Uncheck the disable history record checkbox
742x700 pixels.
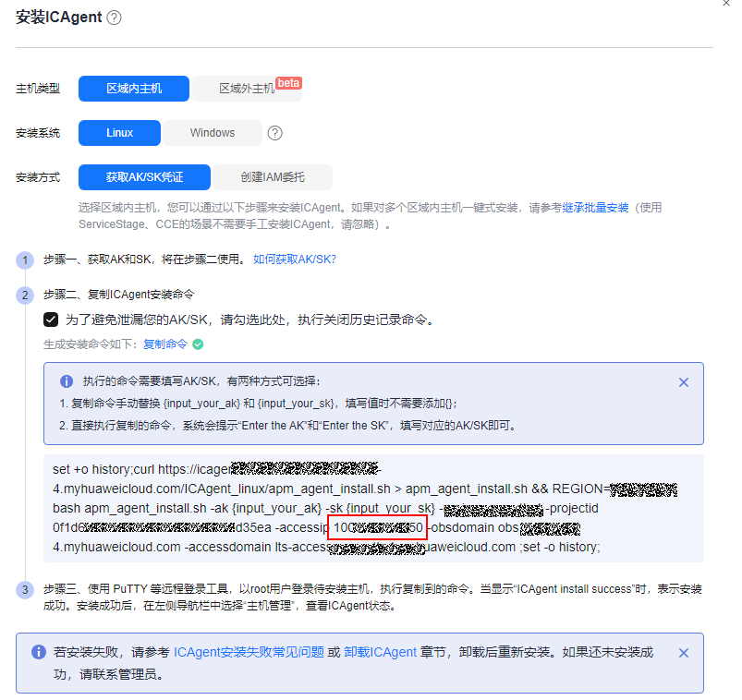point(51,320)
